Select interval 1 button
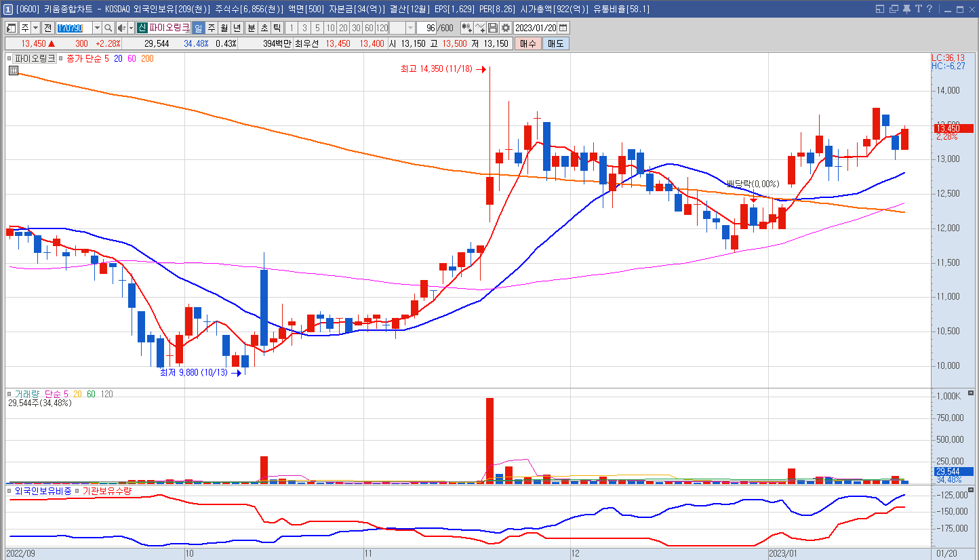The image size is (979, 560). tap(292, 28)
